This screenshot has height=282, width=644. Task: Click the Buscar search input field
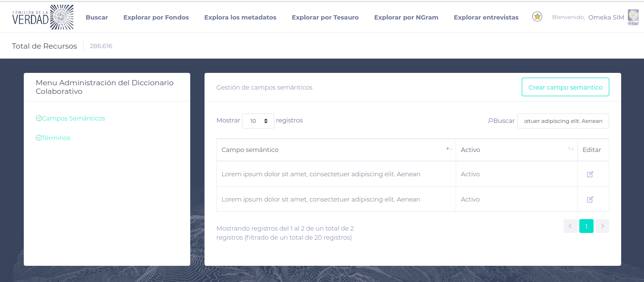[563, 121]
